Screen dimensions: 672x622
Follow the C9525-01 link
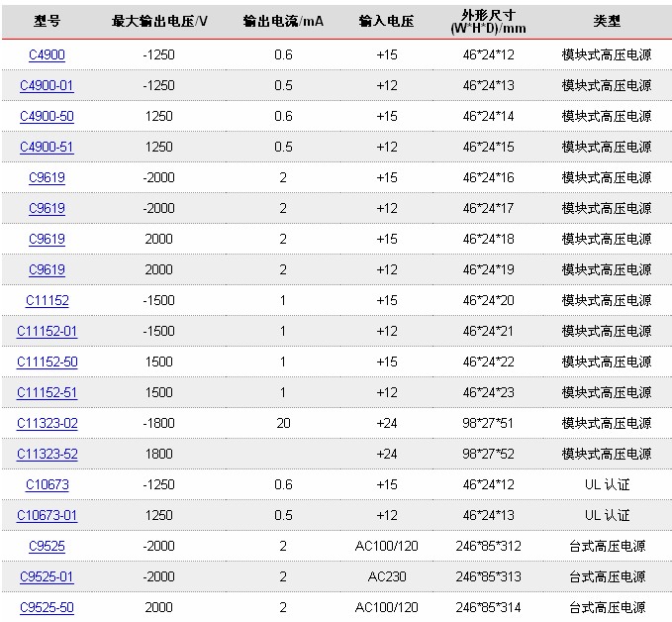tap(47, 577)
